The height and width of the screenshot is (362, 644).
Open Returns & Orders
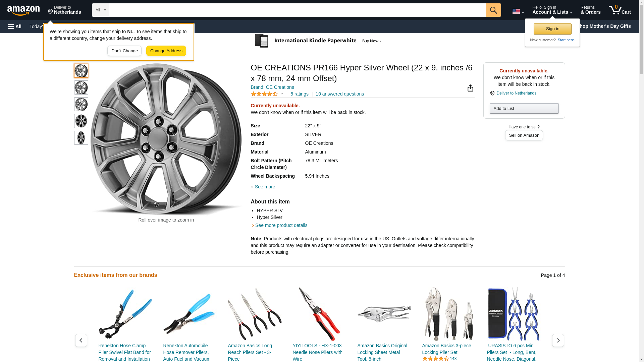pos(590,10)
